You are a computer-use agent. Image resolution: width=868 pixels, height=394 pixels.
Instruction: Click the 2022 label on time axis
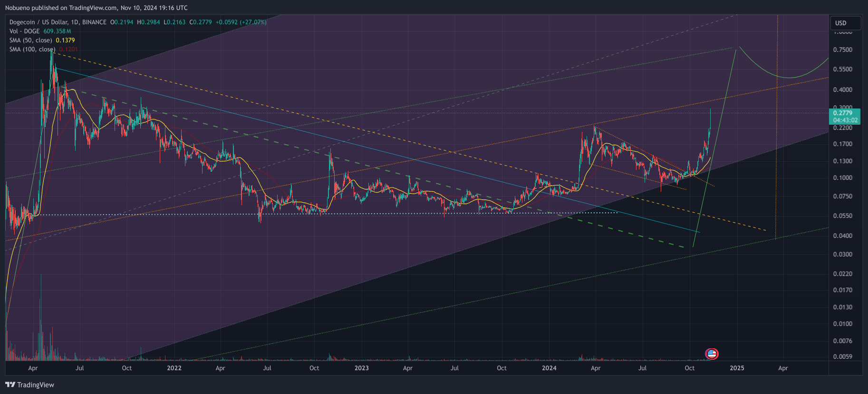[x=174, y=368]
